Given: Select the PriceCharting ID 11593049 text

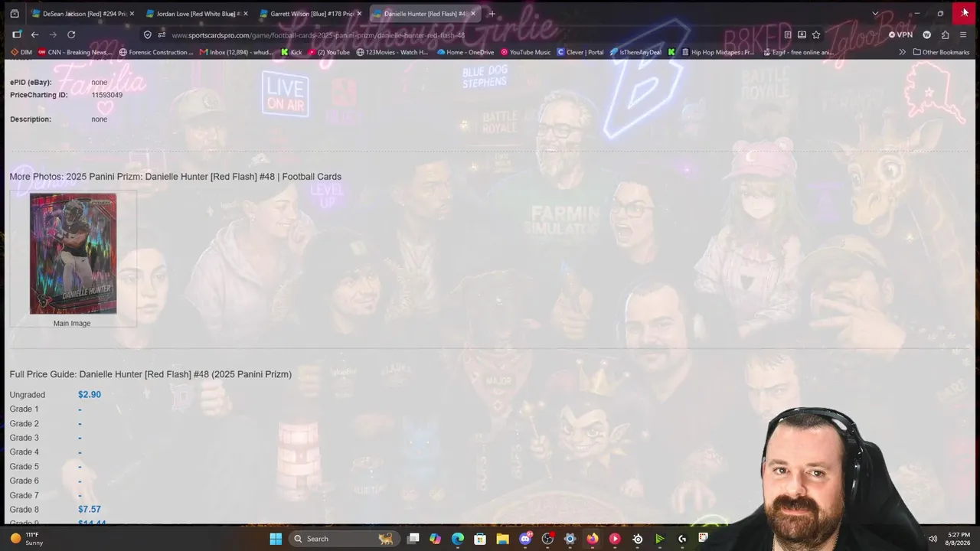Looking at the screenshot, I should pyautogui.click(x=107, y=95).
